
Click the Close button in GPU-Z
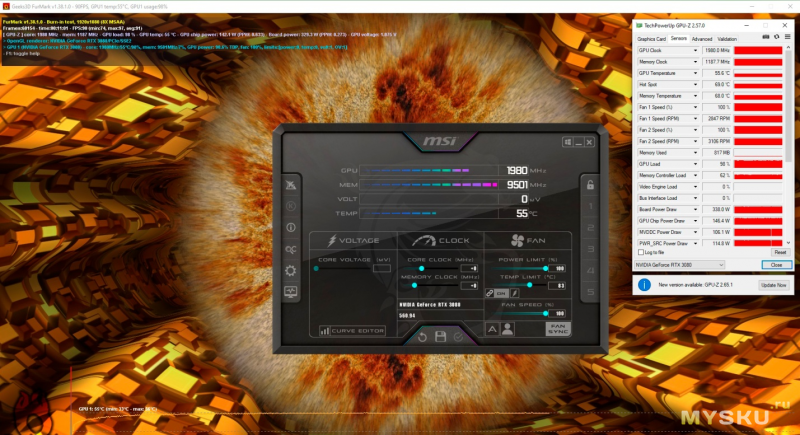(x=777, y=265)
